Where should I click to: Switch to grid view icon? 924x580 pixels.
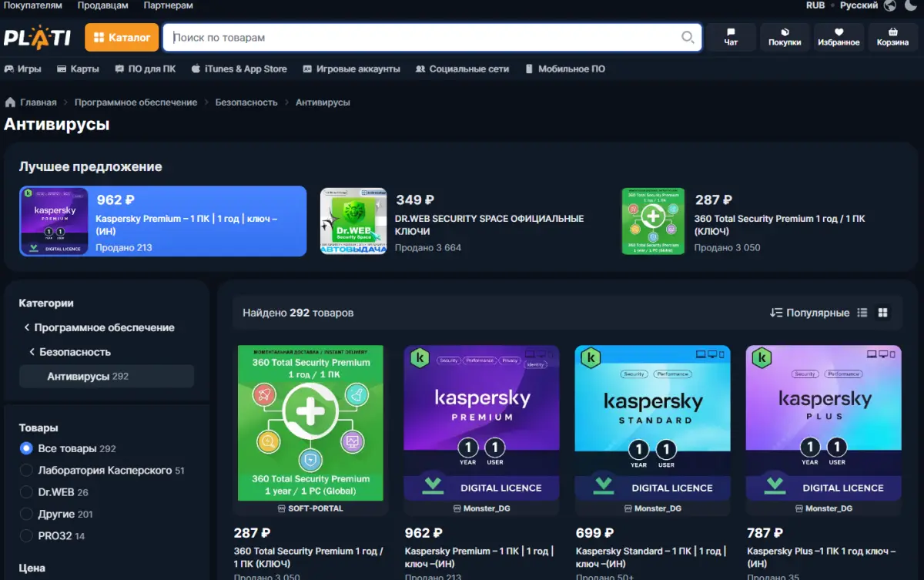[883, 313]
